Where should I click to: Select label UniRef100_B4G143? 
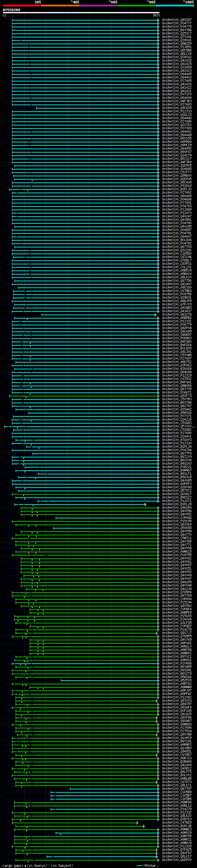(176, 464)
